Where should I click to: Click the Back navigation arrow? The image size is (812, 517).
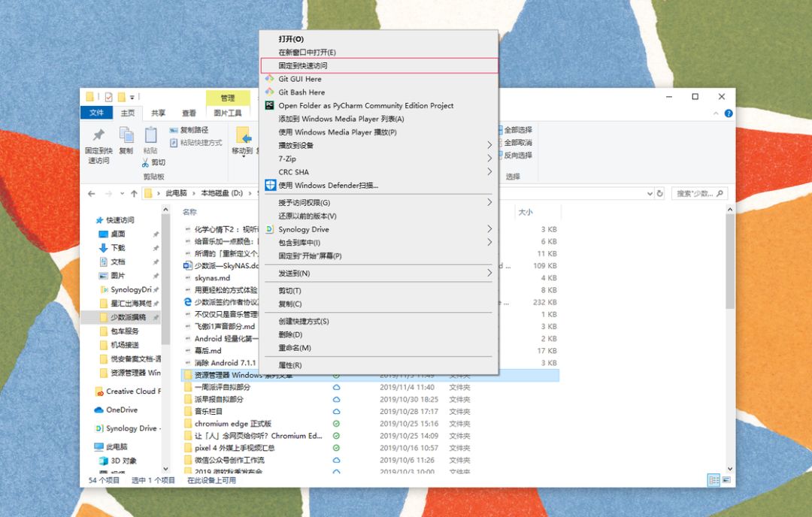[92, 194]
